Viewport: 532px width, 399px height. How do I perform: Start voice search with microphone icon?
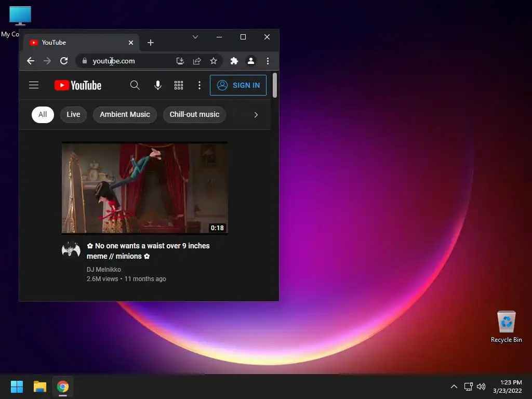(158, 85)
